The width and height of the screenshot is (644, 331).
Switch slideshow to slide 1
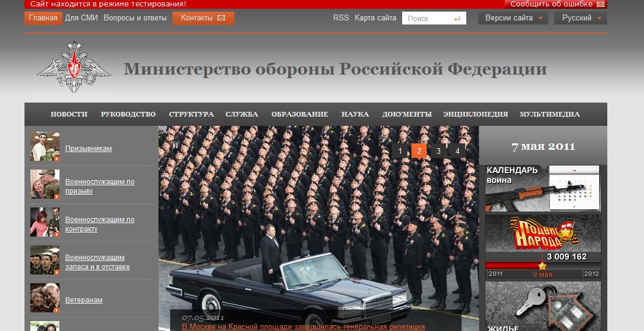[x=400, y=151]
